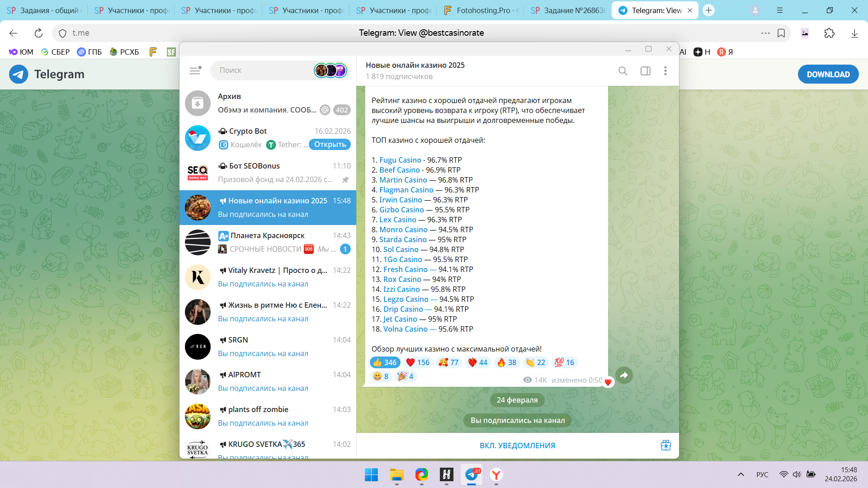Enable channel notifications button

[517, 446]
